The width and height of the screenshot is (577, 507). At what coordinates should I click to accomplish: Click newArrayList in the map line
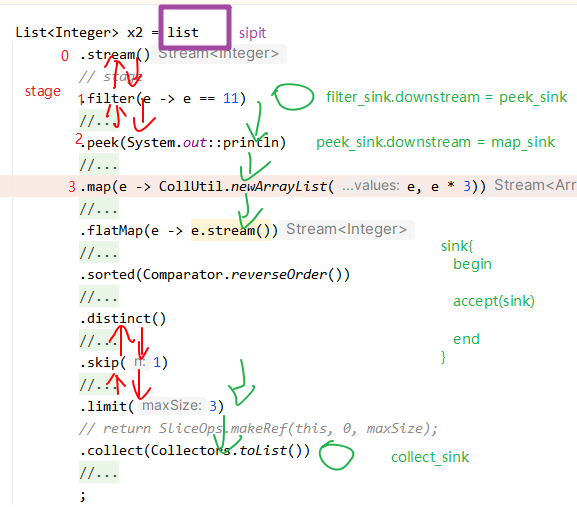point(279,187)
